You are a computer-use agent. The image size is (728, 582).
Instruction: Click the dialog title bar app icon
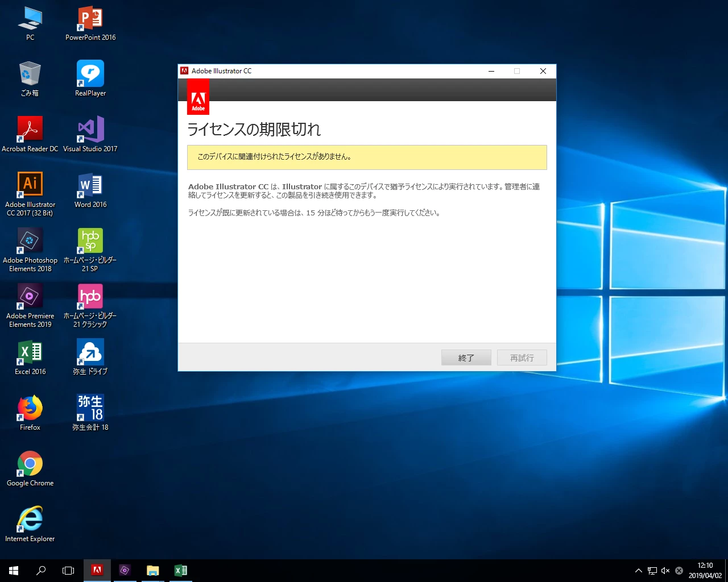(184, 71)
